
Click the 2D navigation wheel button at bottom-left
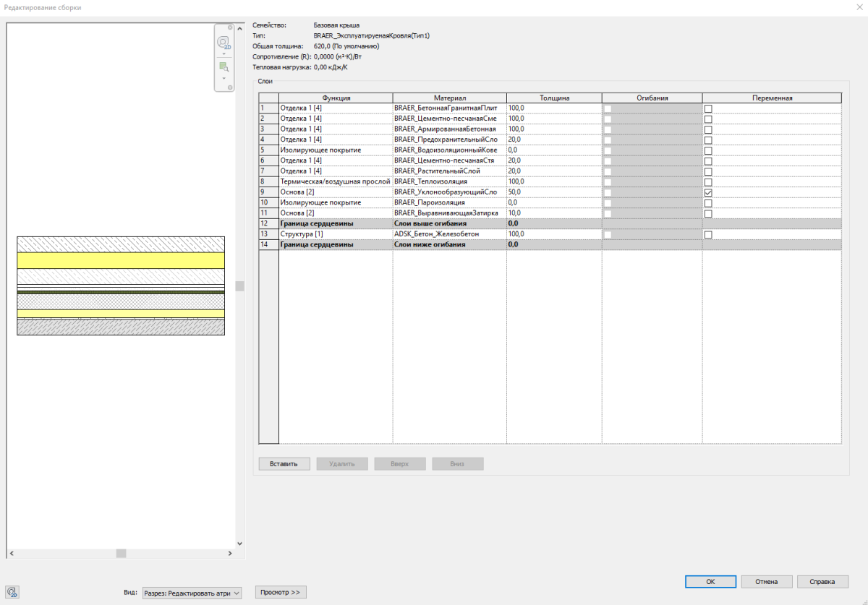point(12,592)
